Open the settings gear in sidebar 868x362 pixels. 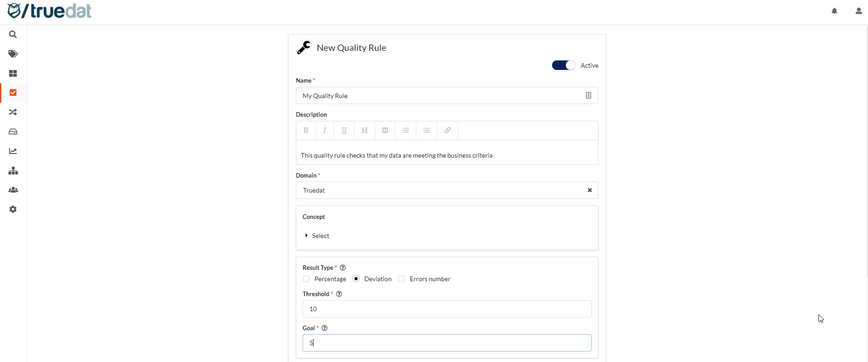click(13, 209)
